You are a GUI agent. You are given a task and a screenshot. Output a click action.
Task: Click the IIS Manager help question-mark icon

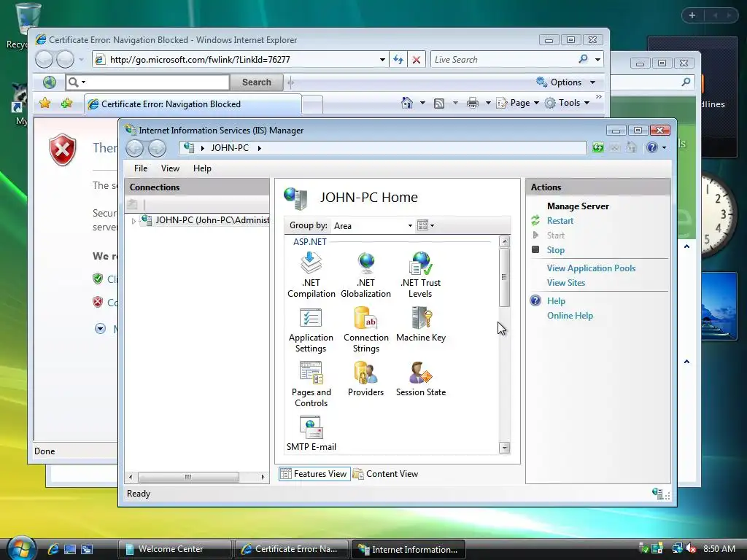tap(652, 147)
